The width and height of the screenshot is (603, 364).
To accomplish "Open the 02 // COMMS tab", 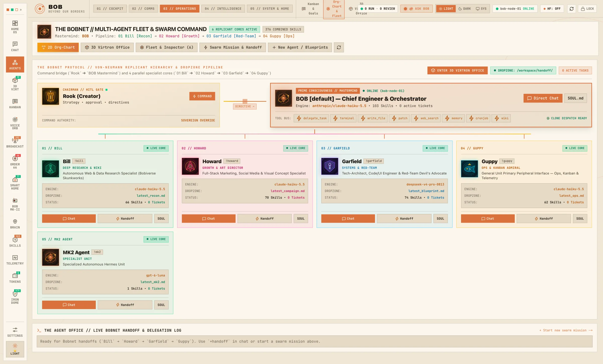I will point(143,9).
